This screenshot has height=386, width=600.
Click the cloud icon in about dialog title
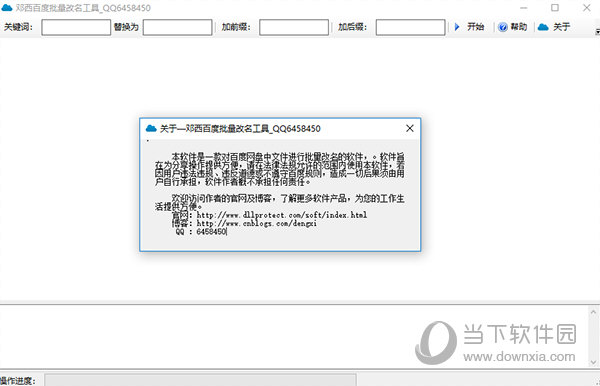tap(151, 129)
